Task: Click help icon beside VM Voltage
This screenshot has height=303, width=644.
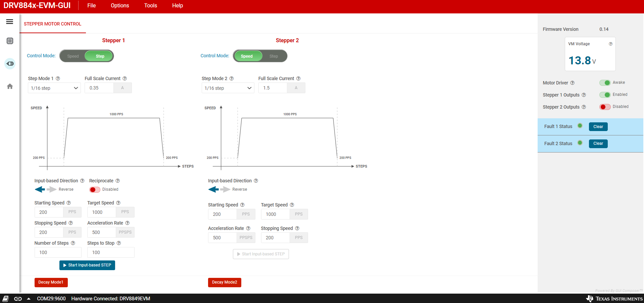Action: coord(610,44)
